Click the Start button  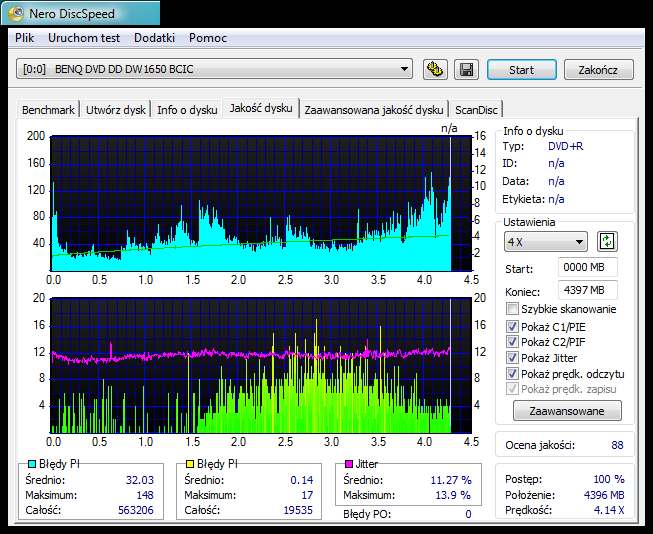pyautogui.click(x=521, y=70)
